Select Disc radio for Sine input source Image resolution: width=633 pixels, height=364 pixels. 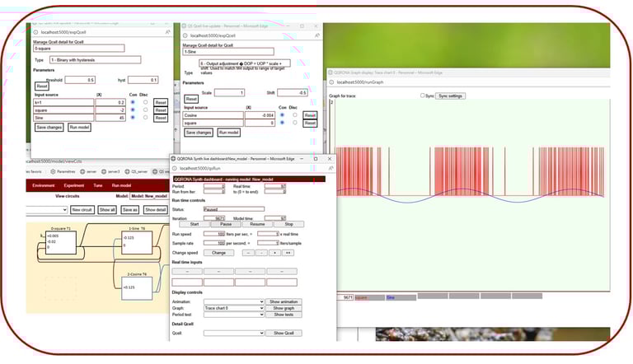tap(145, 118)
